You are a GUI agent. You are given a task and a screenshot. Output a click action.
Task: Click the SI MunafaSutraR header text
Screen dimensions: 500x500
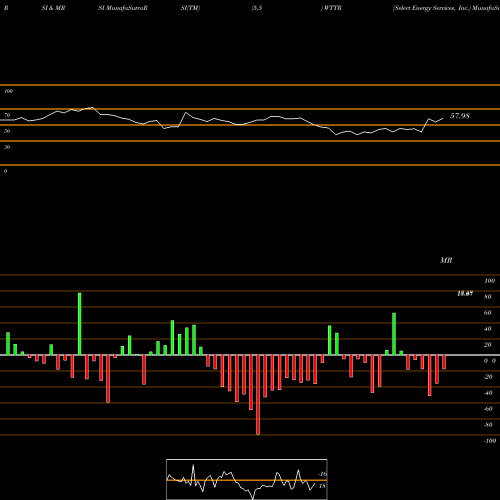[x=123, y=8]
